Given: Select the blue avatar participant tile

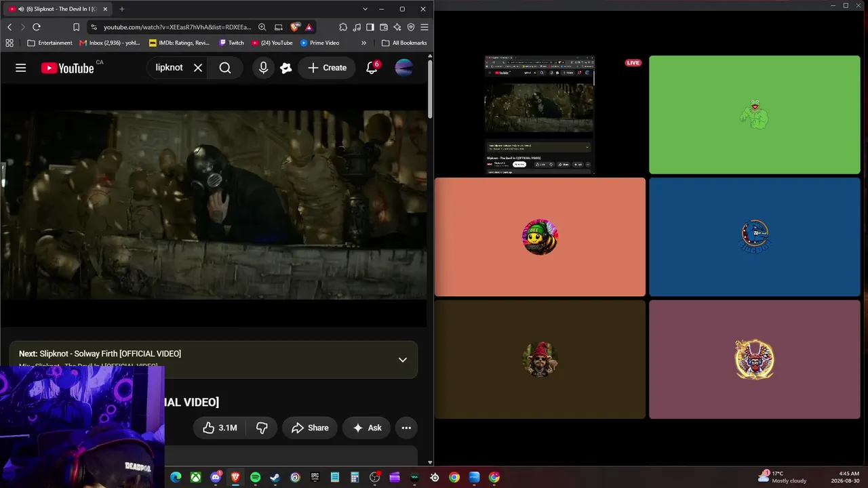Looking at the screenshot, I should pos(755,237).
